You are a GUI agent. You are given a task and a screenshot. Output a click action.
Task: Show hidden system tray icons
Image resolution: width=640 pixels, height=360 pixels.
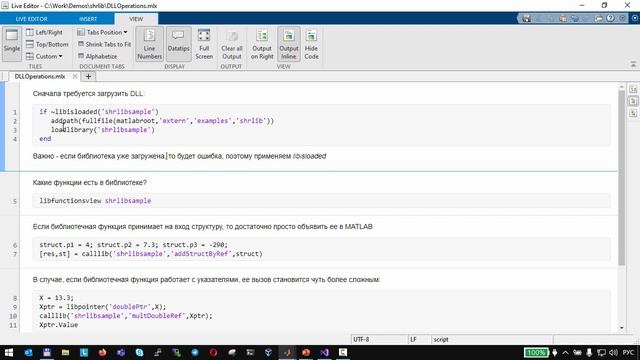[565, 353]
